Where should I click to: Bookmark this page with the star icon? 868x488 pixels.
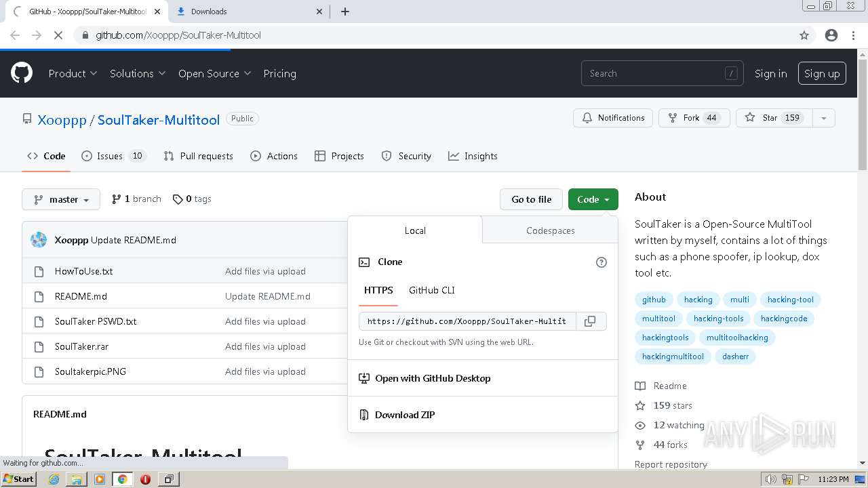804,35
